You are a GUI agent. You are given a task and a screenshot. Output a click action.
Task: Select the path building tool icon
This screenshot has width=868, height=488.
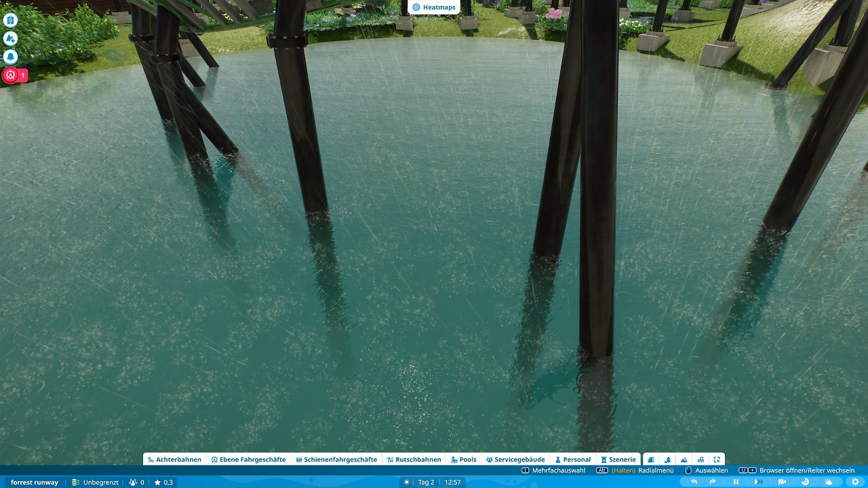651,460
